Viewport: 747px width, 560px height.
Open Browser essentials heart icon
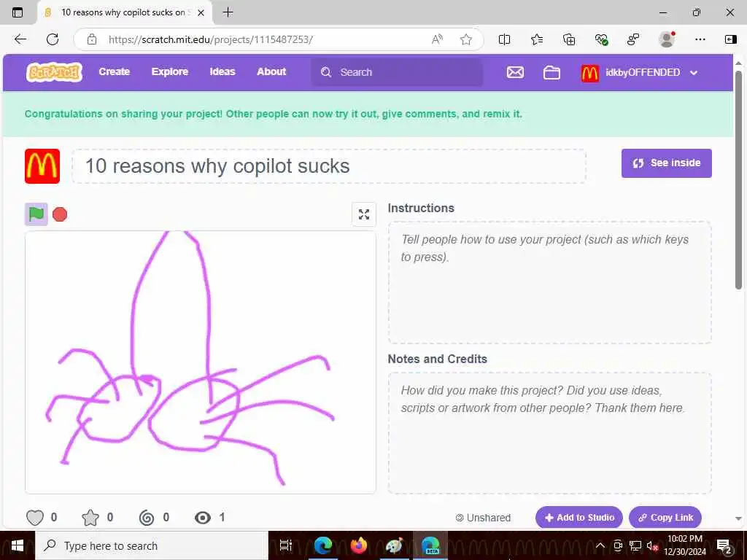tap(601, 39)
